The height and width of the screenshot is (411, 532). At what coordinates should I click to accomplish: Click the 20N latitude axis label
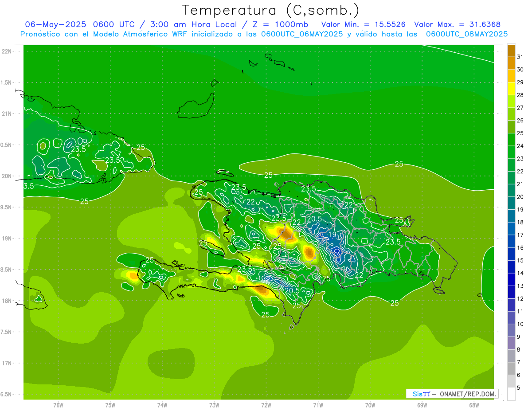[x=7, y=176]
